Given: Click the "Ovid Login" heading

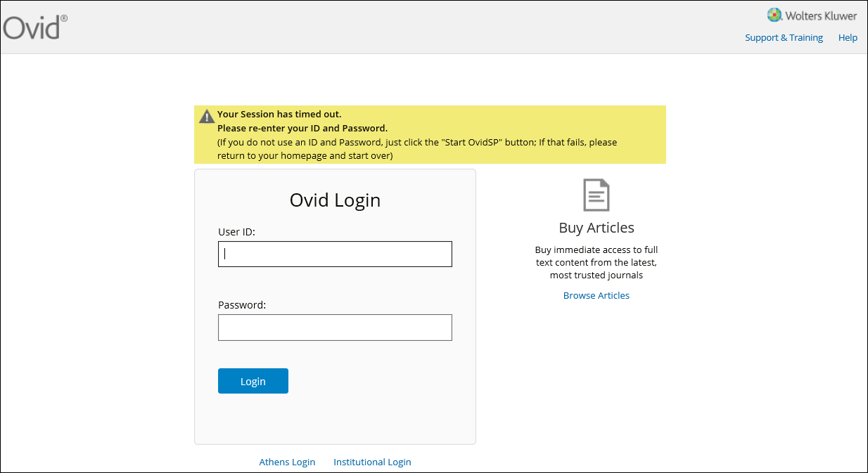Looking at the screenshot, I should 335,200.
